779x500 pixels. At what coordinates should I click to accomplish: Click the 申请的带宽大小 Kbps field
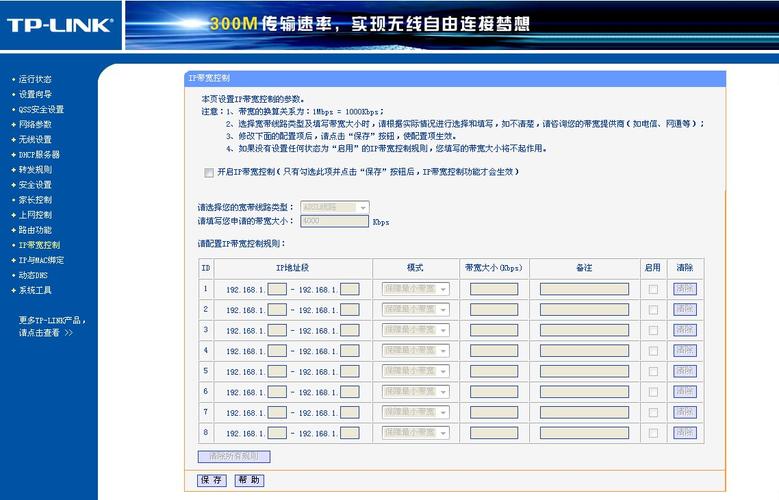(x=334, y=221)
